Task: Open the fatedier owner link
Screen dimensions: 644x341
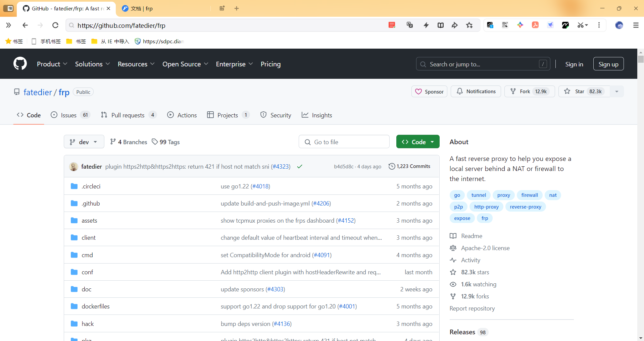Action: 38,92
